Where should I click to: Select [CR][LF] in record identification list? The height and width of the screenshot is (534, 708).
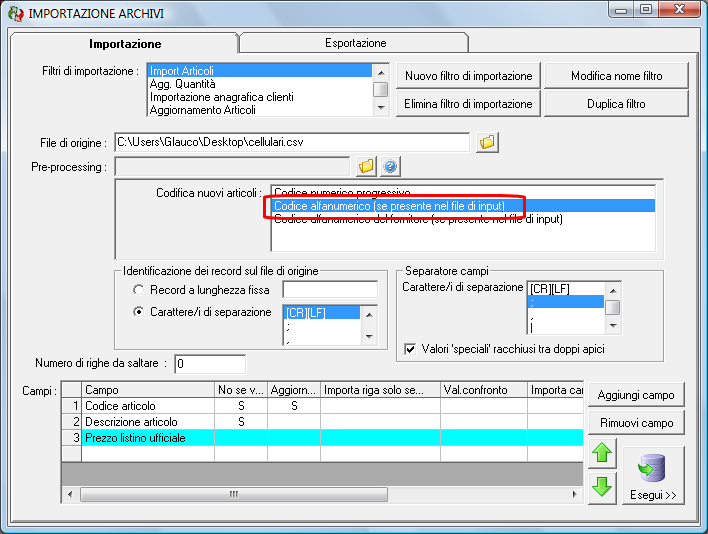(322, 312)
